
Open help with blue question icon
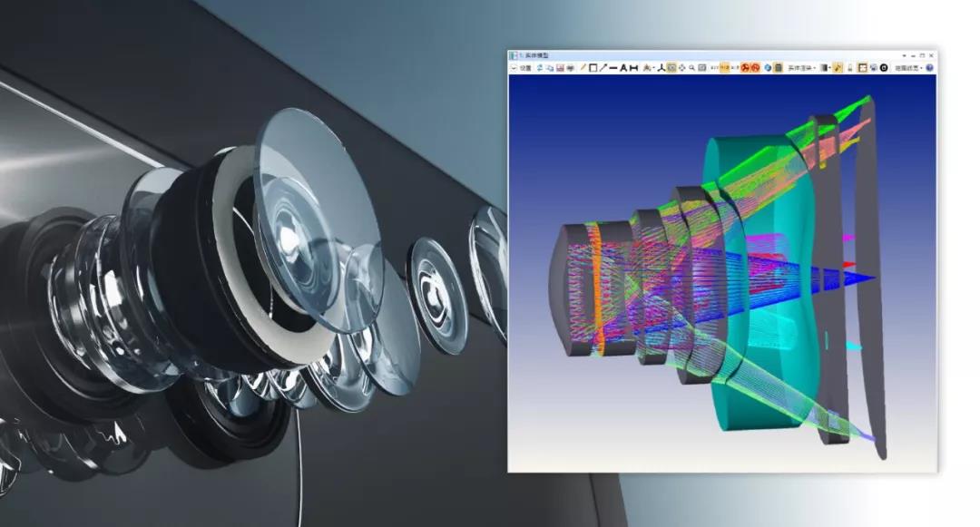click(x=929, y=67)
